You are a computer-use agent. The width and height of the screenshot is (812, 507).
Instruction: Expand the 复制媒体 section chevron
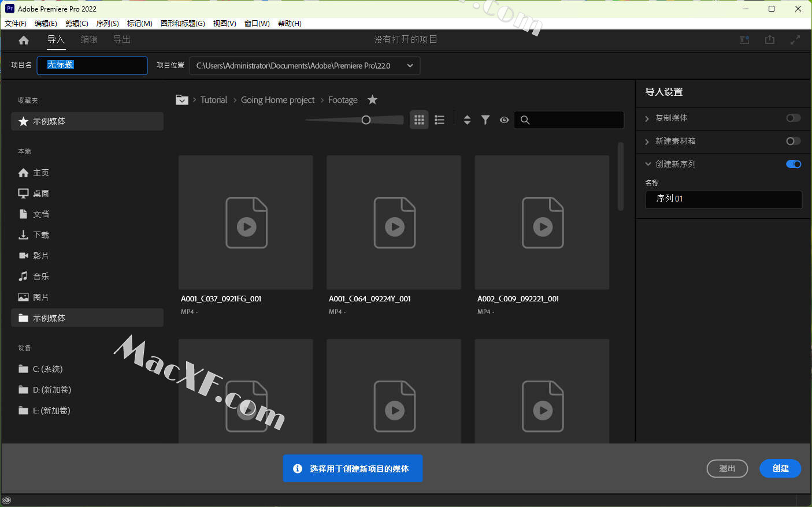point(647,118)
